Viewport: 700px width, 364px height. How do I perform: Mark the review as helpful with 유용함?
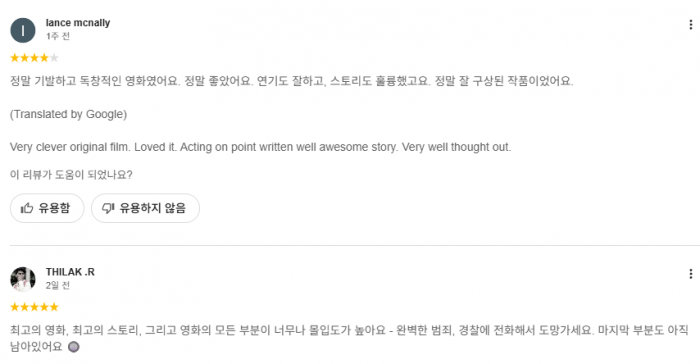point(47,208)
